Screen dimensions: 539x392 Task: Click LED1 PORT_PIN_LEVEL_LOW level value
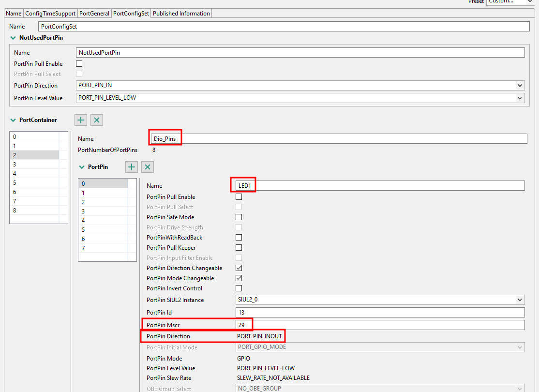pyautogui.click(x=266, y=368)
